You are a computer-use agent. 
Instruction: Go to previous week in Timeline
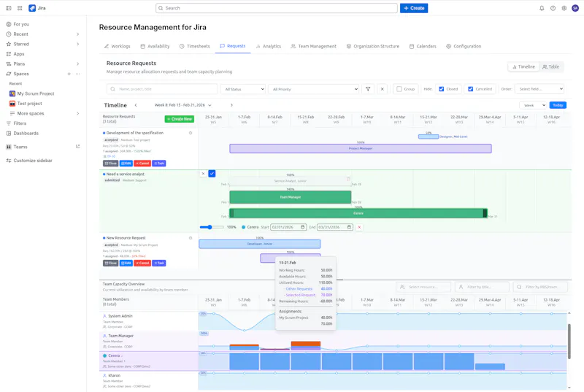pyautogui.click(x=136, y=105)
